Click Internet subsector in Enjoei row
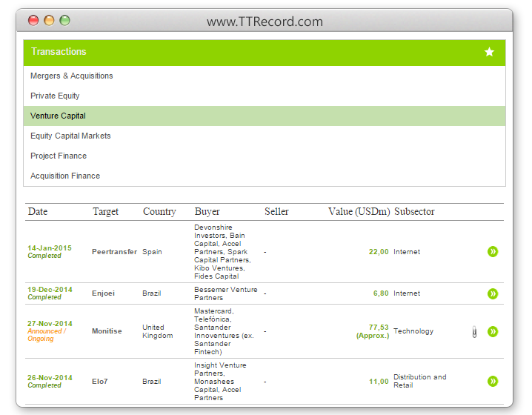 pyautogui.click(x=407, y=293)
